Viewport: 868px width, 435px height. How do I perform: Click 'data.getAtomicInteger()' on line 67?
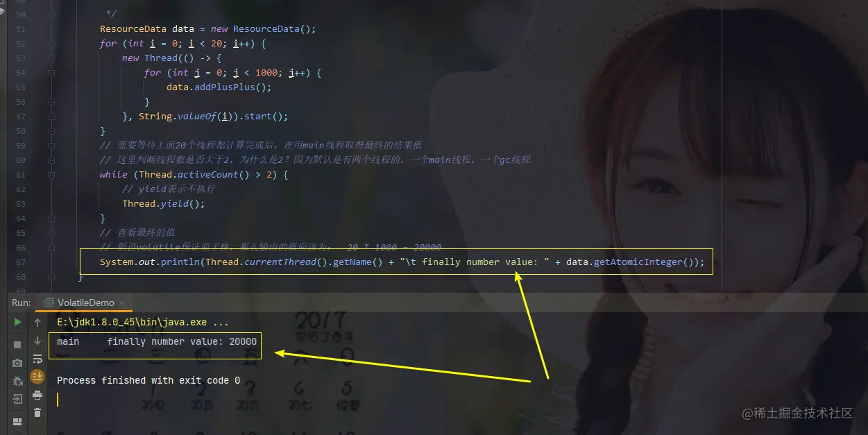(632, 262)
